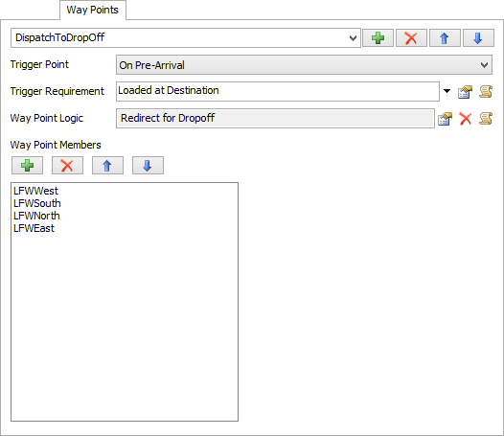The width and height of the screenshot is (504, 436).
Task: Move the way point up with the top blue arrow
Action: tap(445, 38)
